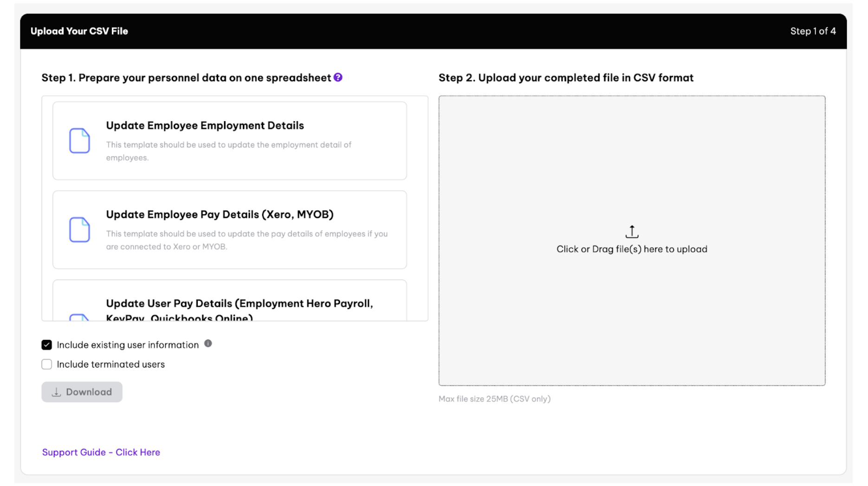Click the partially visible file icon for User Pay Details

point(79,317)
